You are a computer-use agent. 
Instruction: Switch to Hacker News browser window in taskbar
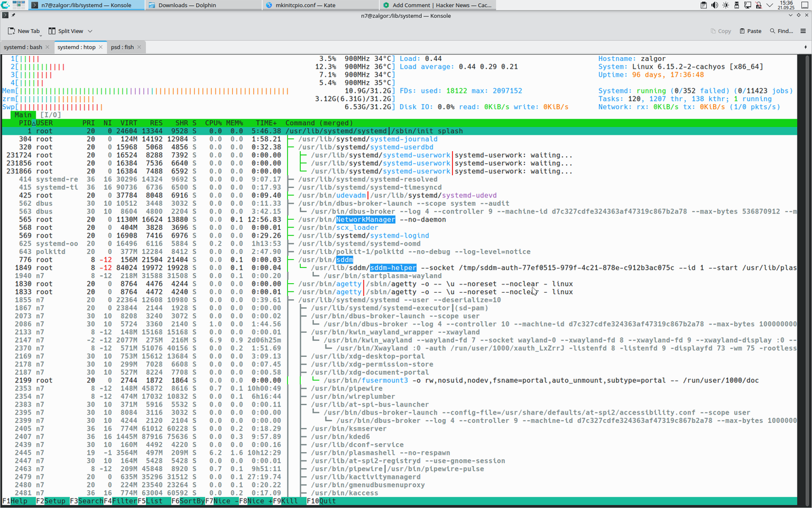tap(438, 5)
